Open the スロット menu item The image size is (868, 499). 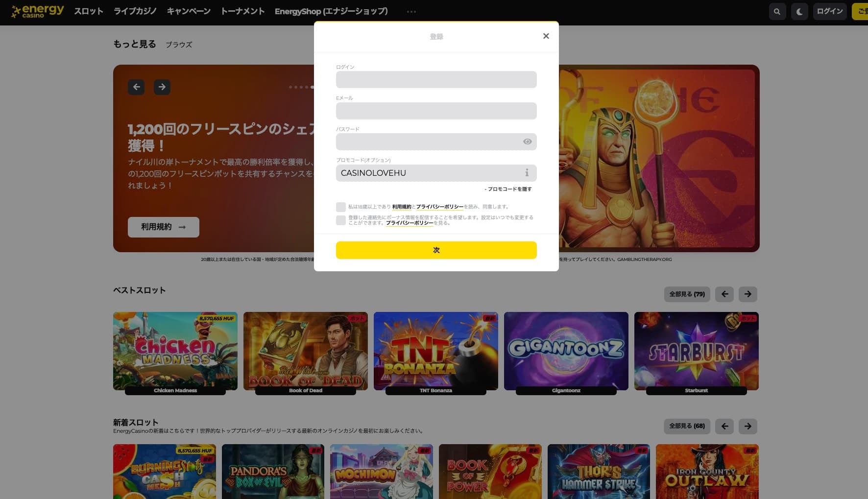tap(89, 11)
